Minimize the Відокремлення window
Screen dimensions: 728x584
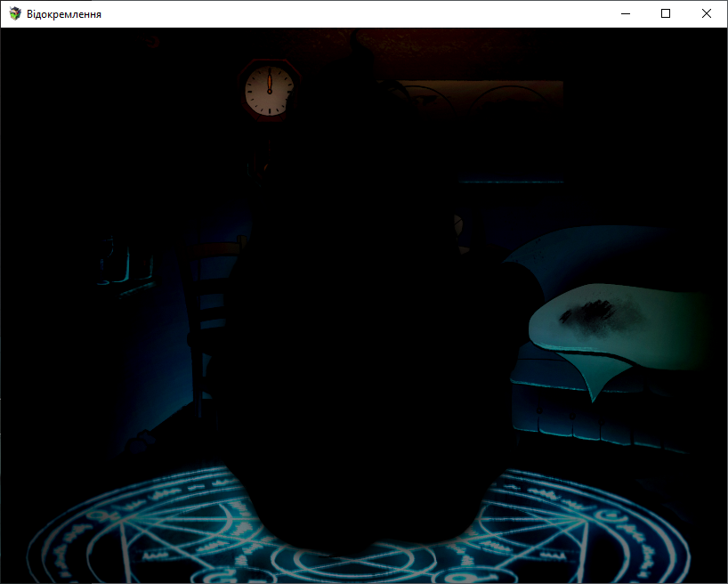(x=626, y=14)
